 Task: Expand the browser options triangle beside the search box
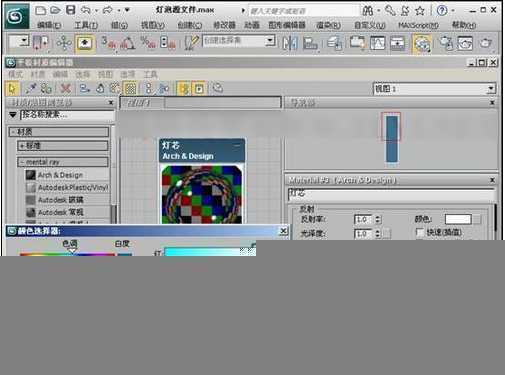13,115
